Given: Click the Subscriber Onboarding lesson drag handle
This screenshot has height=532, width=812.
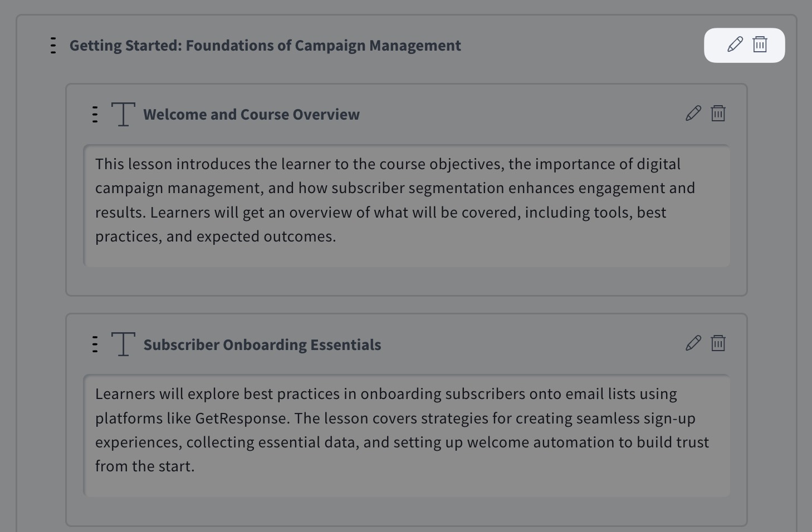Looking at the screenshot, I should tap(95, 344).
